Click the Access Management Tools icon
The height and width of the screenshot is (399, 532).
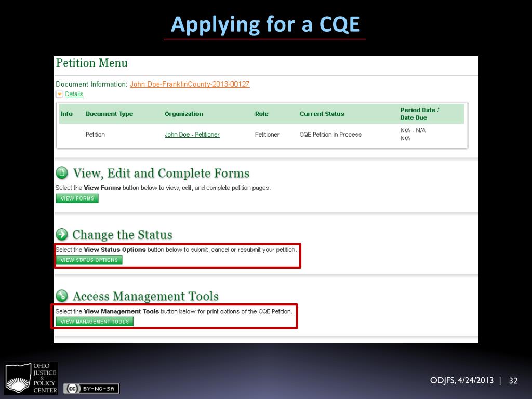point(62,296)
